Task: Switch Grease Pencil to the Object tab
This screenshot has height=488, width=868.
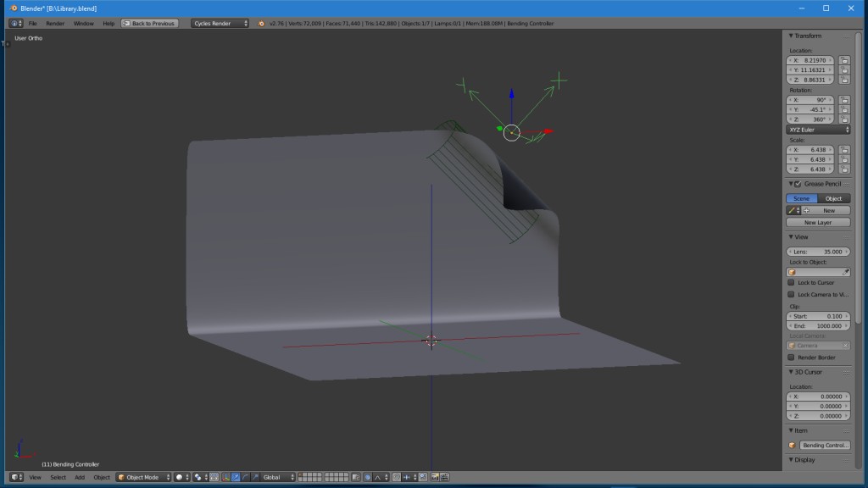Action: click(x=832, y=198)
